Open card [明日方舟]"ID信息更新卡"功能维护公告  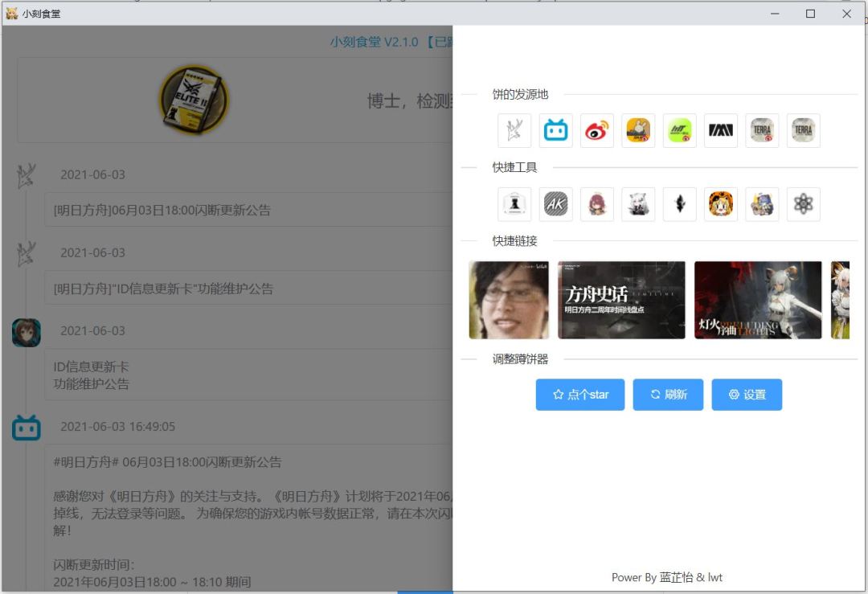click(248, 289)
